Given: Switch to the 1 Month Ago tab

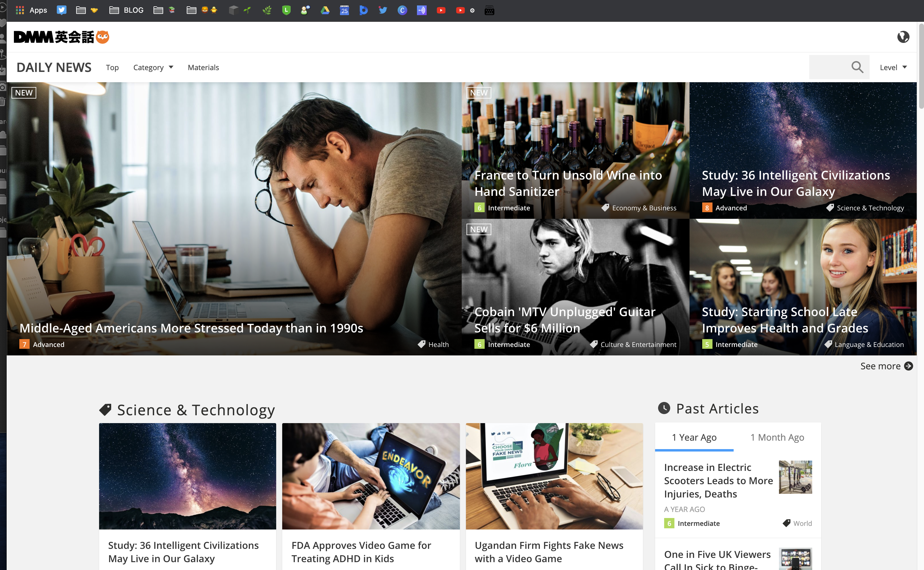Looking at the screenshot, I should point(777,437).
